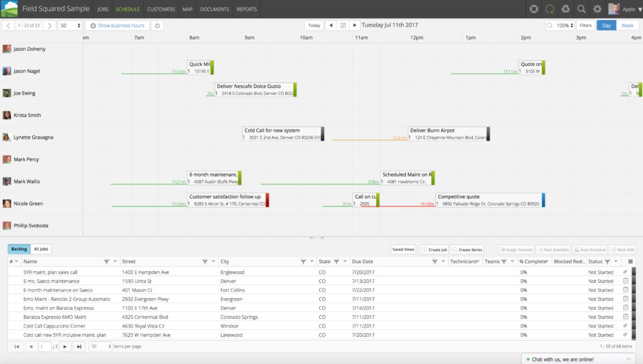
Task: Open Saved Views
Action: pyautogui.click(x=403, y=249)
